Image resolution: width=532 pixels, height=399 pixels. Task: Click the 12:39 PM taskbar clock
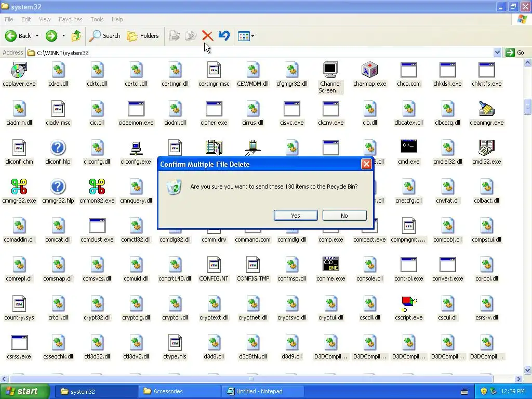pyautogui.click(x=513, y=391)
